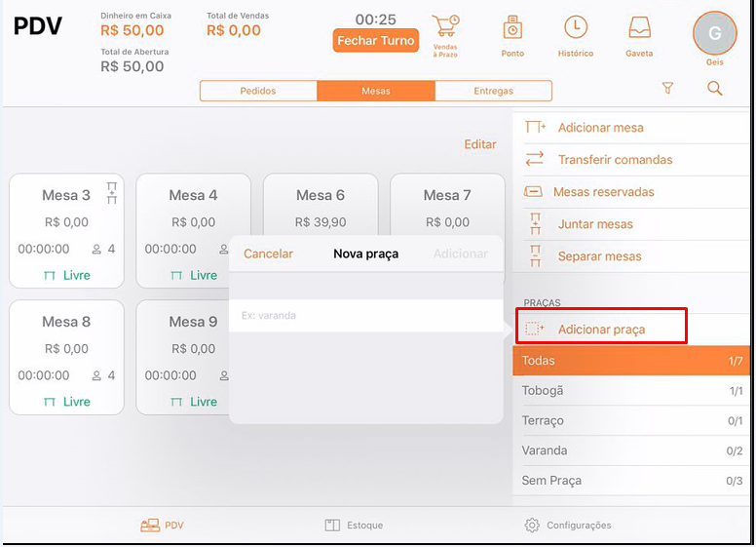Select the Sem Praça row

pos(631,481)
